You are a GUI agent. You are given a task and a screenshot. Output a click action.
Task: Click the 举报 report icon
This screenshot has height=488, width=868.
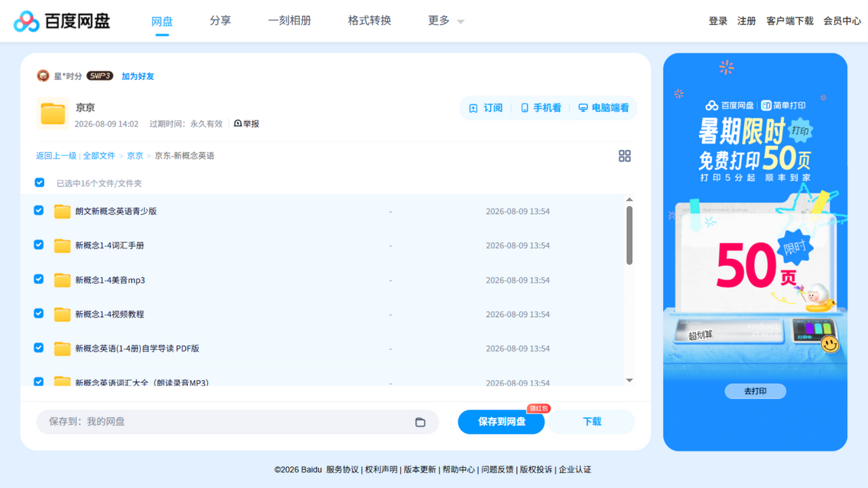(238, 123)
